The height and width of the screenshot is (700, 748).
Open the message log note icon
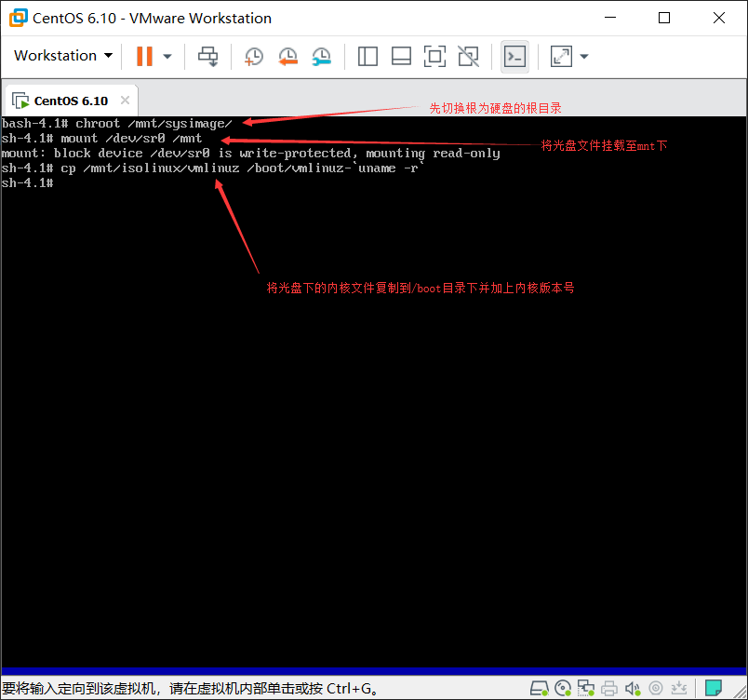click(714, 688)
